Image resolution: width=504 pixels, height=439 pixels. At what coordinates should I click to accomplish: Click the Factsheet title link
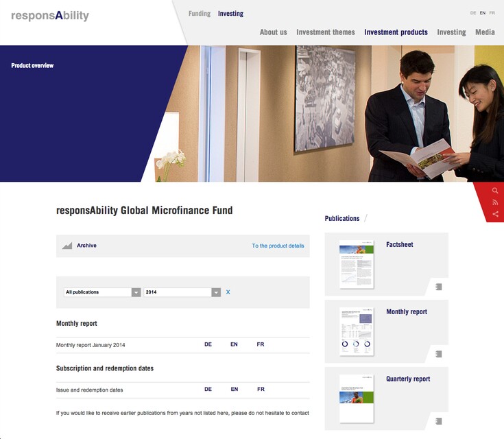pos(400,244)
